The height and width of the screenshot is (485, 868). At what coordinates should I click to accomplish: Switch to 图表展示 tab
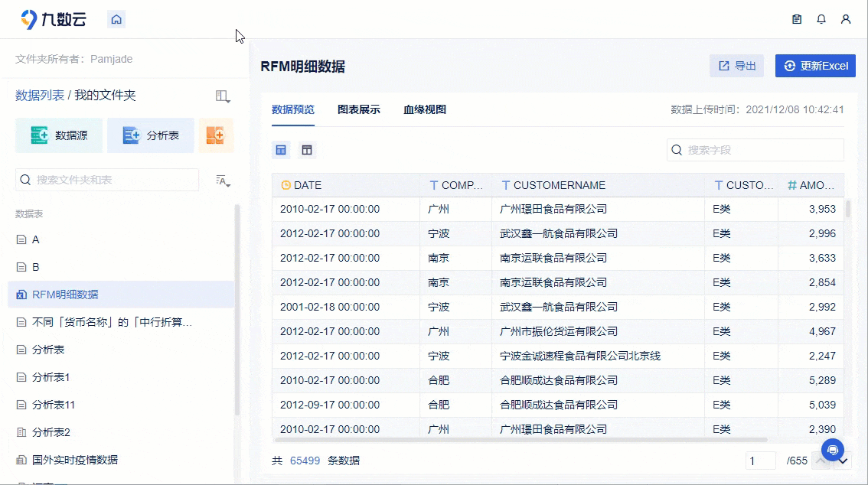359,109
